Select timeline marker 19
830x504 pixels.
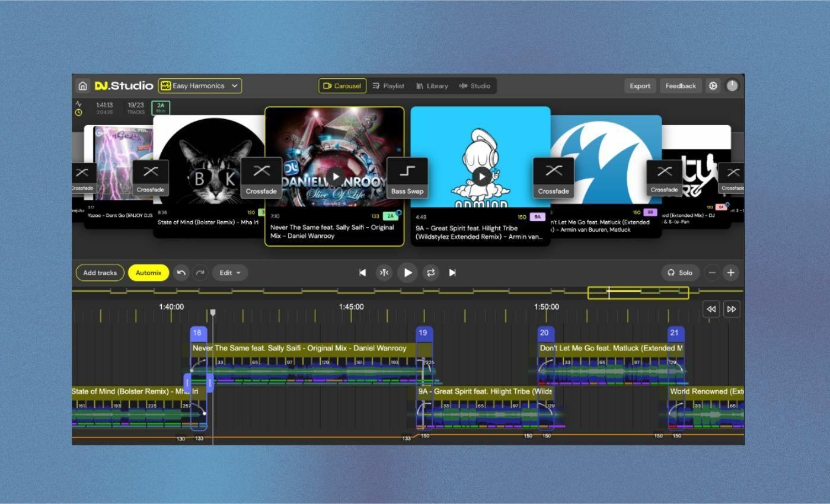[x=423, y=333]
